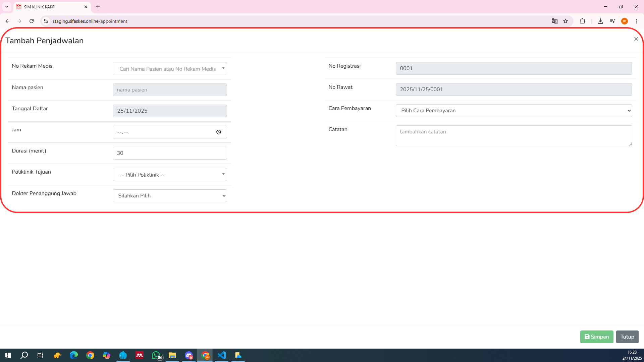
Task: Click into the Durasi (menit) input field
Action: coord(170,153)
